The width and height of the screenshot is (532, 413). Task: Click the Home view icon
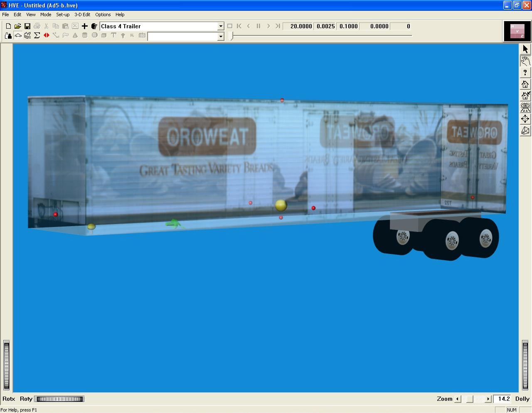tap(525, 84)
